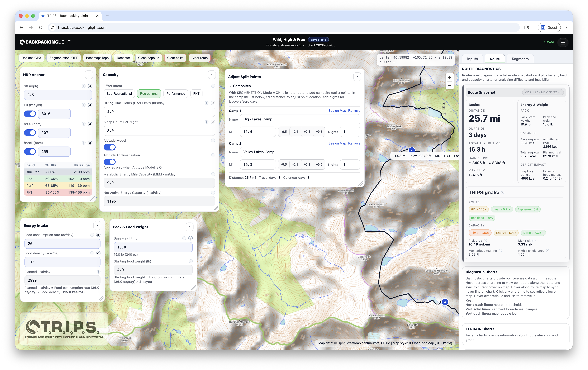Close the HRR Anchor panel
Image resolution: width=588 pixels, height=370 pixels.
pos(89,75)
